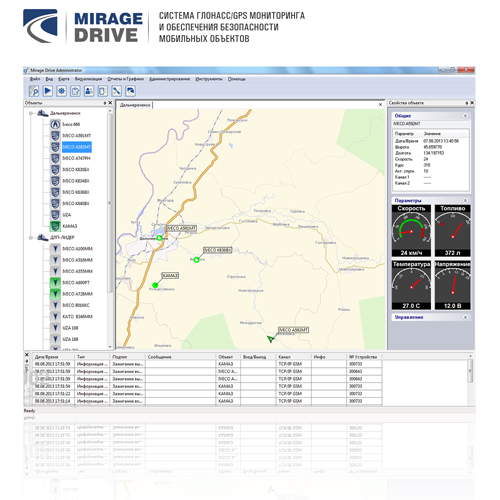Click the map search magnifier toolbar icon
Screen dimensions: 500x500
pyautogui.click(x=34, y=91)
